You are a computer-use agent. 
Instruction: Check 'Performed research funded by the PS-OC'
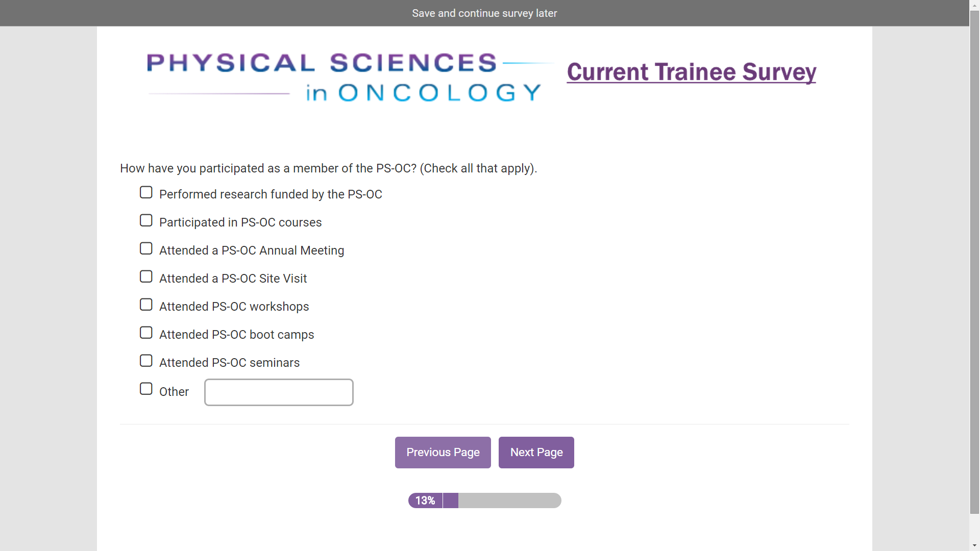pyautogui.click(x=146, y=192)
